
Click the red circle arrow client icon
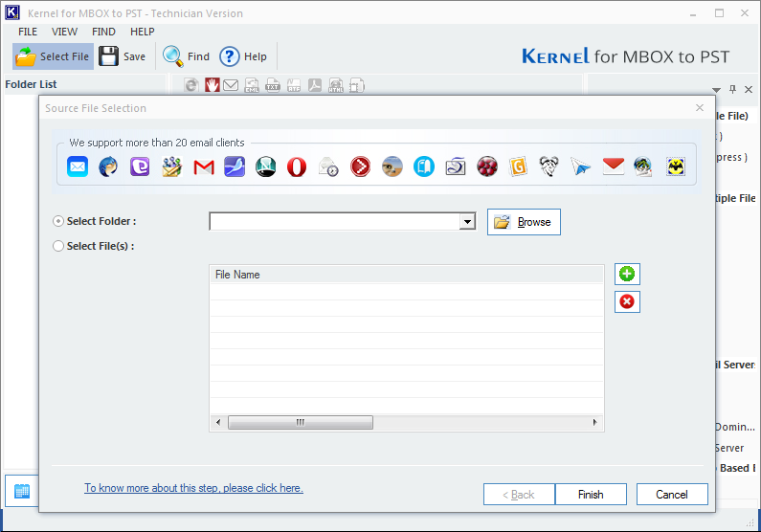360,166
